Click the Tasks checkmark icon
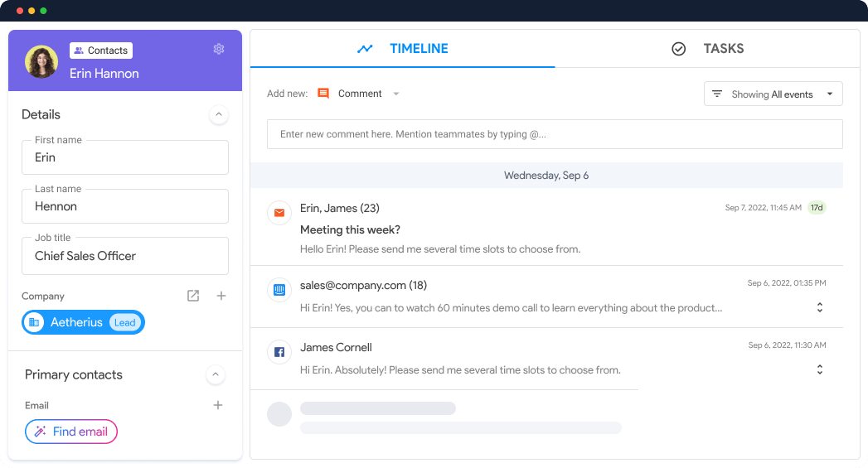The height and width of the screenshot is (468, 868). [x=679, y=49]
